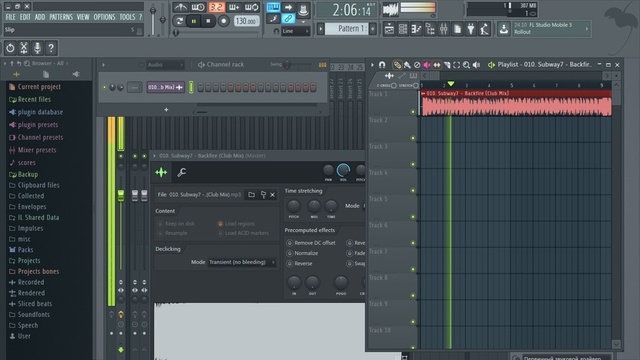Open the Line snap dropdown
This screenshot has height=360, width=640.
(295, 31)
